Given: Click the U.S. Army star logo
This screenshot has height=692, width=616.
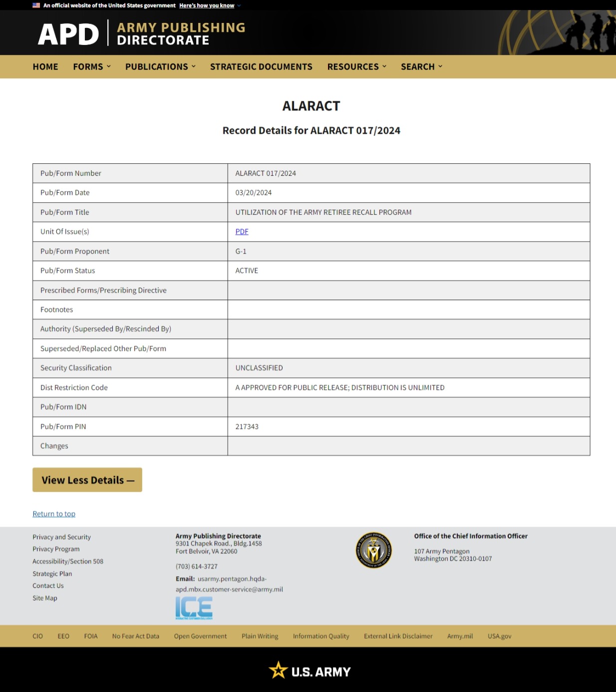Looking at the screenshot, I should (309, 671).
